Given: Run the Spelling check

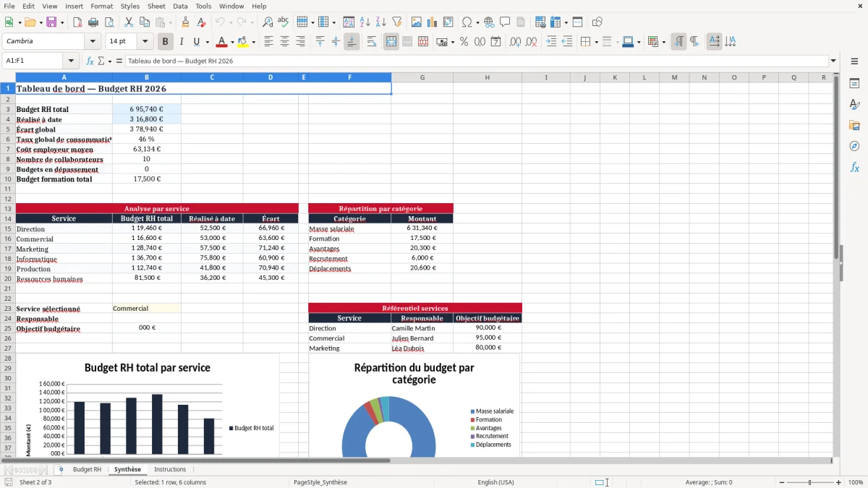Looking at the screenshot, I should click(283, 22).
